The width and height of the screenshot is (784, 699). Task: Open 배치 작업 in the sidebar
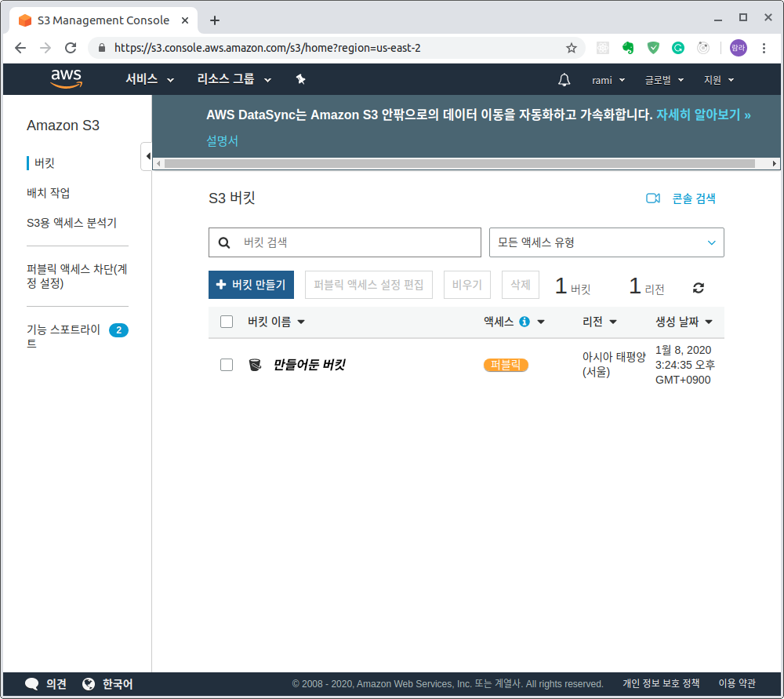(x=48, y=193)
